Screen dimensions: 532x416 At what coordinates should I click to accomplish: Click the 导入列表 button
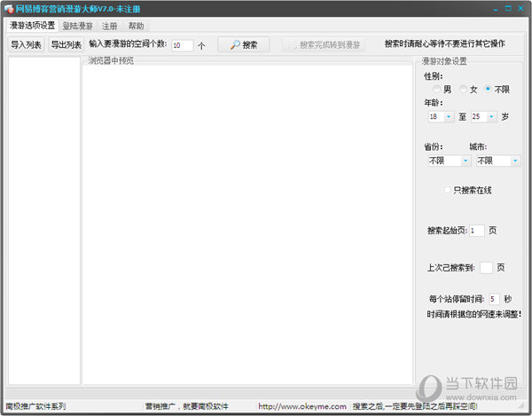click(26, 44)
